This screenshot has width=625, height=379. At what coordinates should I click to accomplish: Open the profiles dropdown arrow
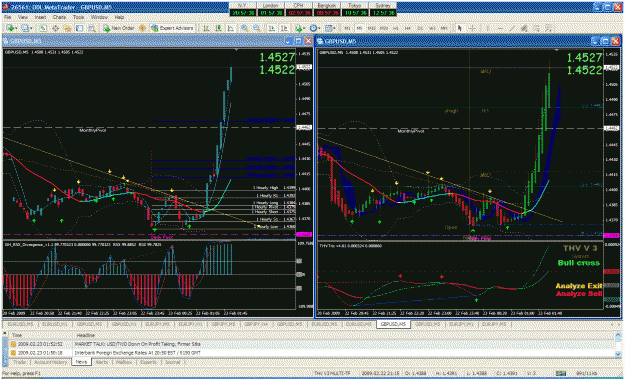tap(31, 28)
